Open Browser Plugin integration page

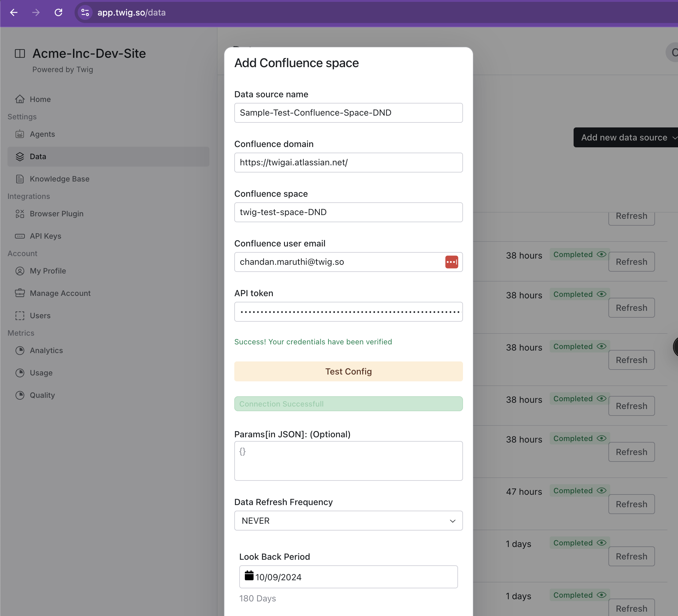56,214
